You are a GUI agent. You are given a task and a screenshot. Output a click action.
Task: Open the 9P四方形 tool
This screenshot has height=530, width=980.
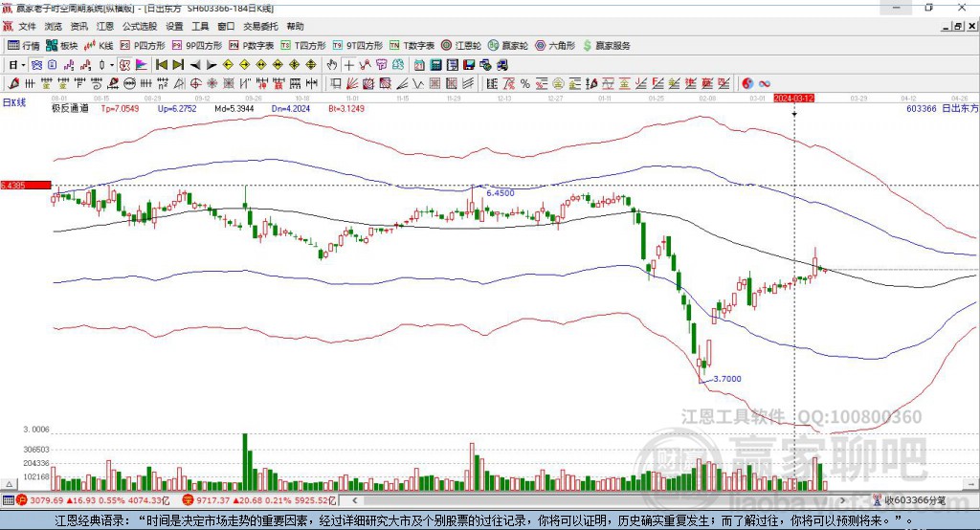pyautogui.click(x=197, y=46)
